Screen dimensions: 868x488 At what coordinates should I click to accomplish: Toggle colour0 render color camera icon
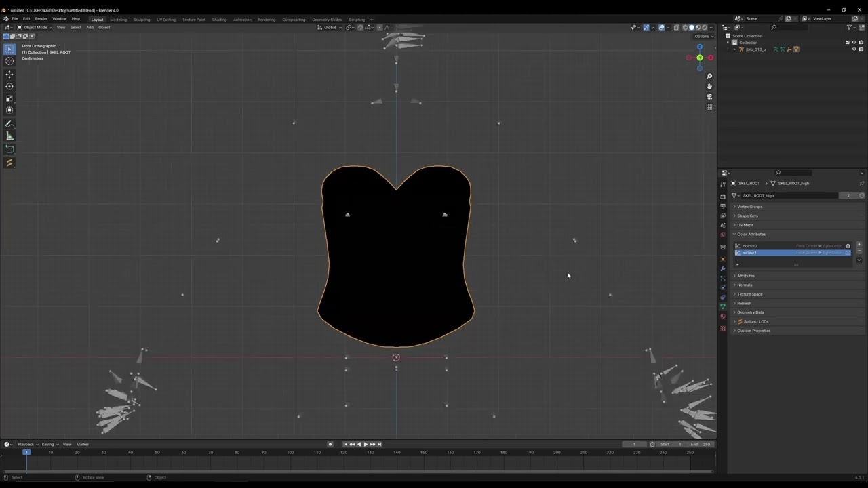pos(848,246)
